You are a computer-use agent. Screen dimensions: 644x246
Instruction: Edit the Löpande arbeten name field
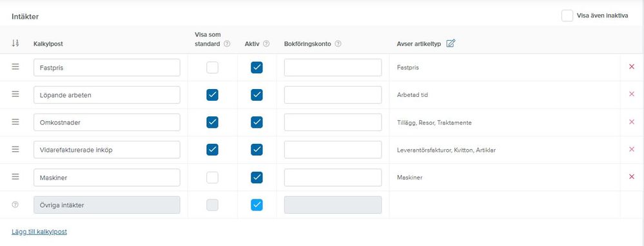tap(107, 95)
